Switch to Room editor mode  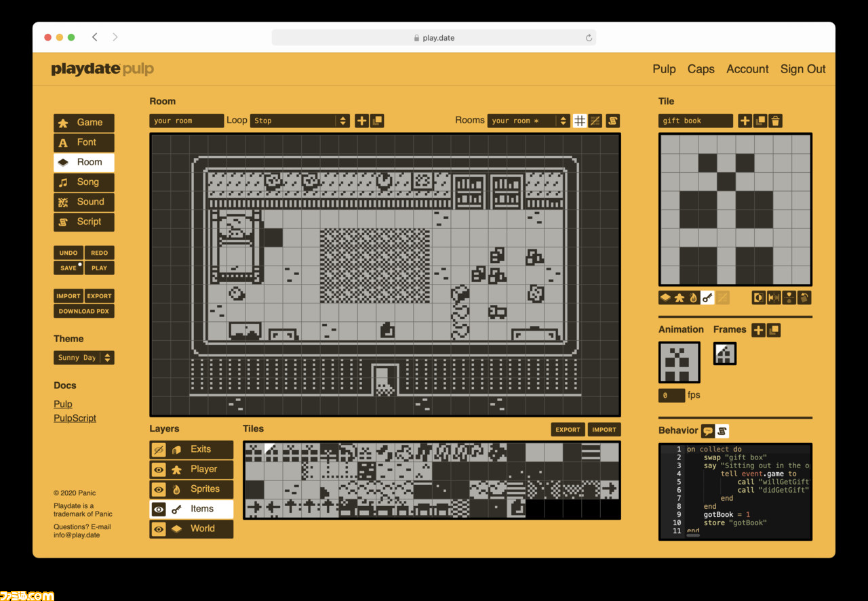(x=84, y=163)
